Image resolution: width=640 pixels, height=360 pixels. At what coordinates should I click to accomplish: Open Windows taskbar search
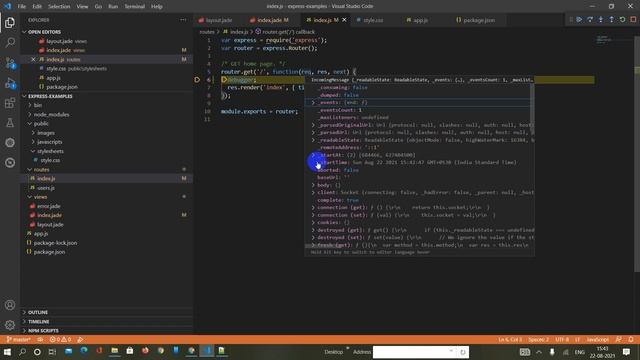pos(22,352)
